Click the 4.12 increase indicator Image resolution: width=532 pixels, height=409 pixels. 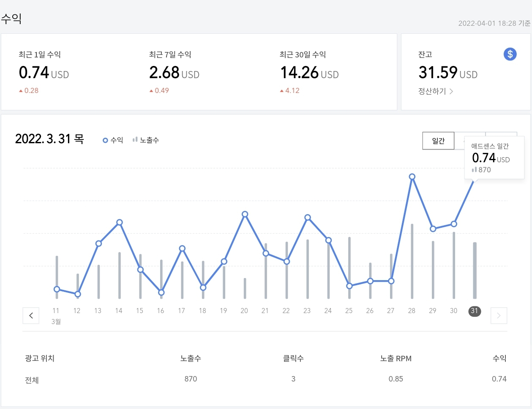point(290,90)
